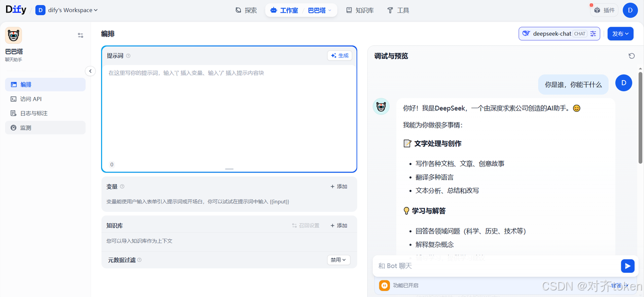Send the message with the arrow button

pyautogui.click(x=627, y=266)
